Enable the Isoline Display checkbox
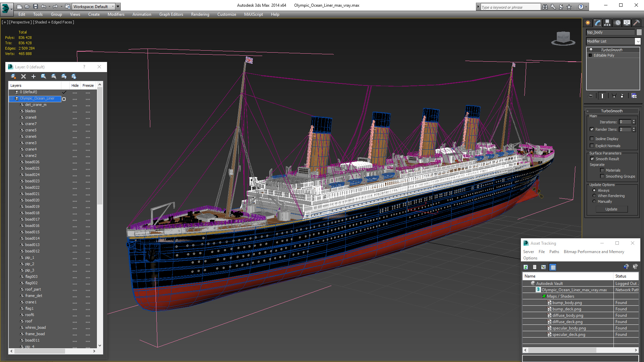 592,139
